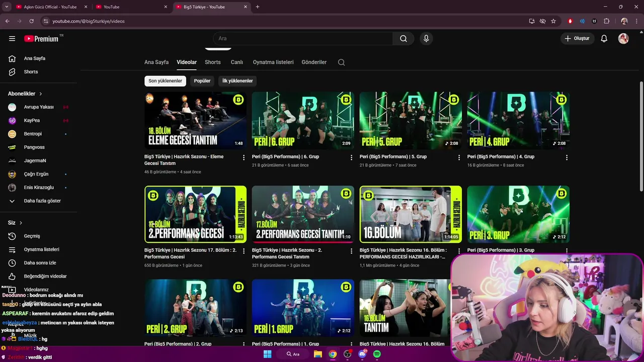Reload the page in Chrome
Image resolution: width=644 pixels, height=362 pixels.
(x=31, y=21)
